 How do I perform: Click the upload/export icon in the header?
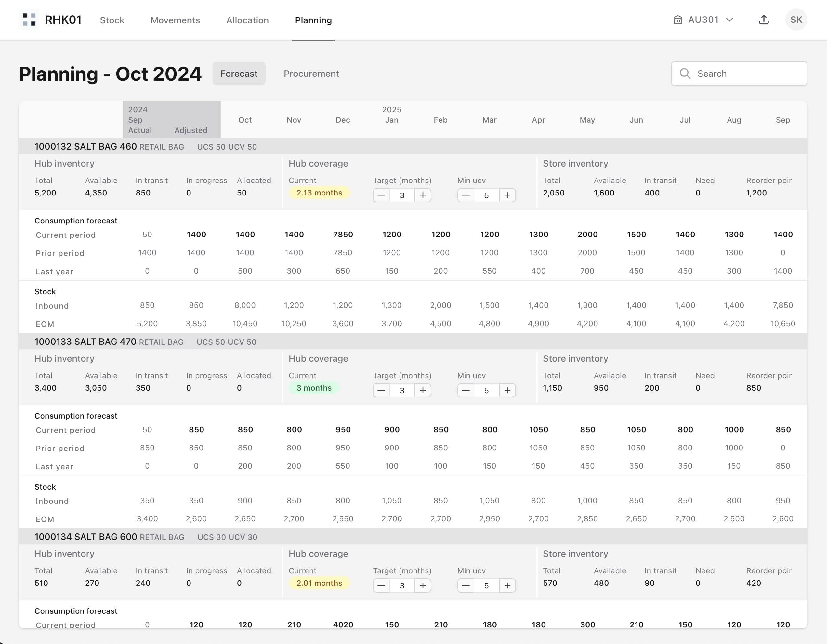point(764,20)
